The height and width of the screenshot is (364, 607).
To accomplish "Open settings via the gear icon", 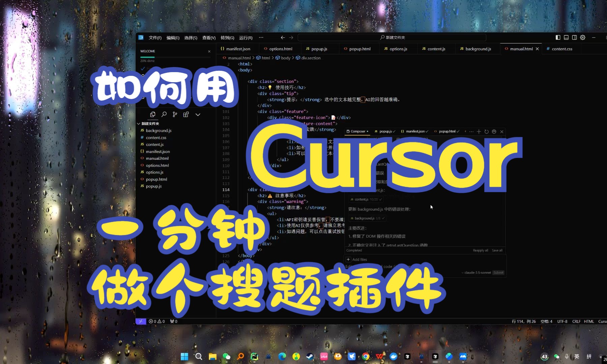I will click(x=583, y=37).
